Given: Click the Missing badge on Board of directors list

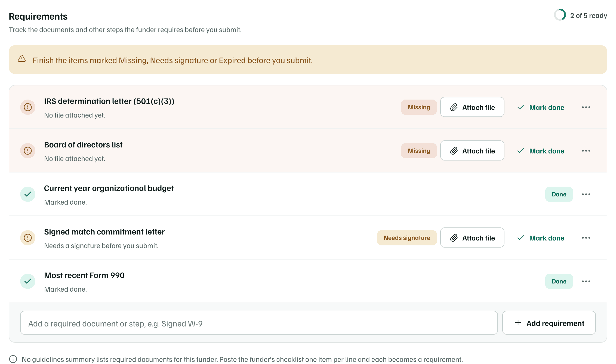Looking at the screenshot, I should [x=419, y=151].
